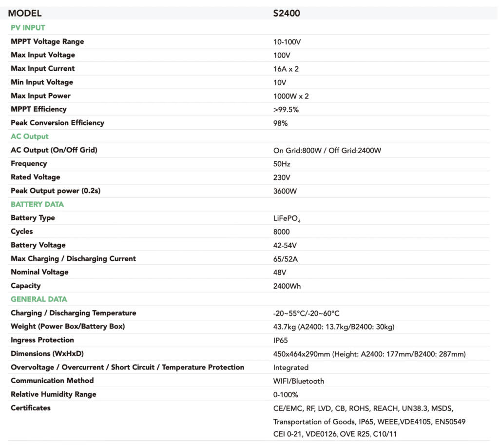499x448 pixels.
Task: Select the >99.5% MPPT efficiency value
Action: pyautogui.click(x=286, y=110)
